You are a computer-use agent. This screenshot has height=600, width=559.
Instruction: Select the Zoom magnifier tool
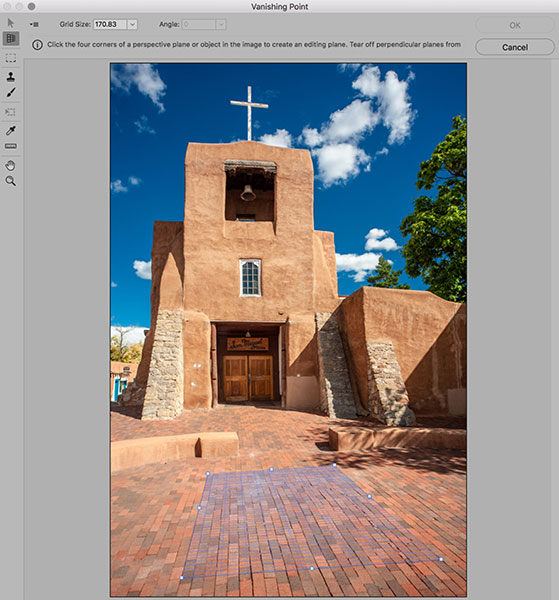(11, 181)
